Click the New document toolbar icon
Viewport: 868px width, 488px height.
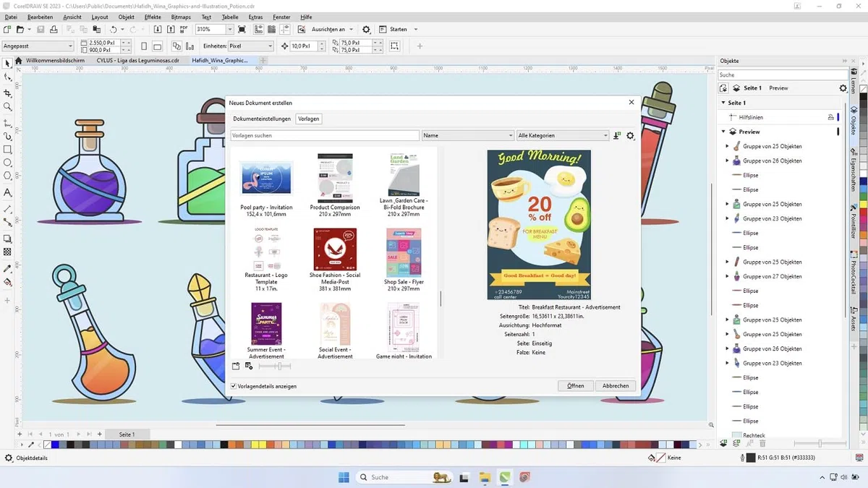[x=7, y=30]
